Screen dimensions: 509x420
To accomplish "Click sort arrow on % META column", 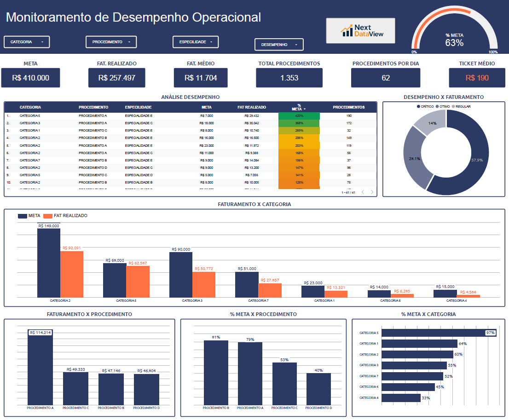I will click(x=304, y=109).
